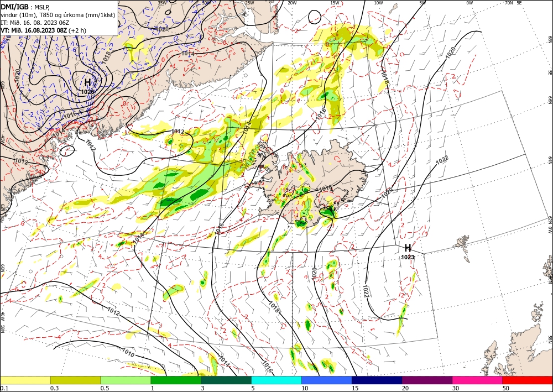The height and width of the screenshot is (392, 553).
Task: Click the legend tick label 30
Action: [x=456, y=388]
